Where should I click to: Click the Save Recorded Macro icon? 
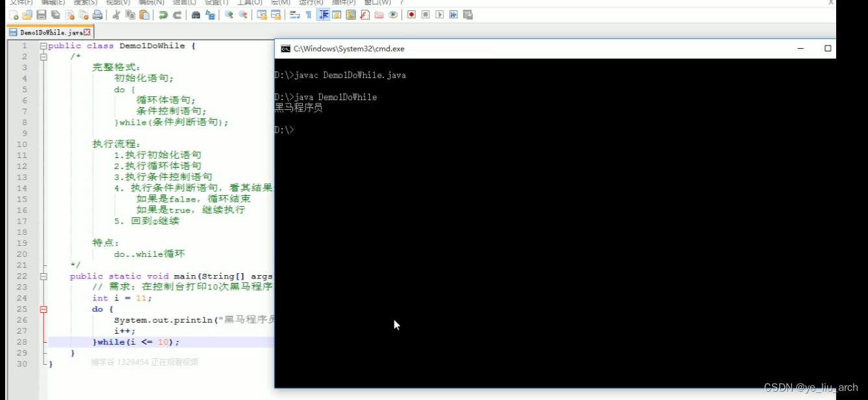(x=468, y=14)
